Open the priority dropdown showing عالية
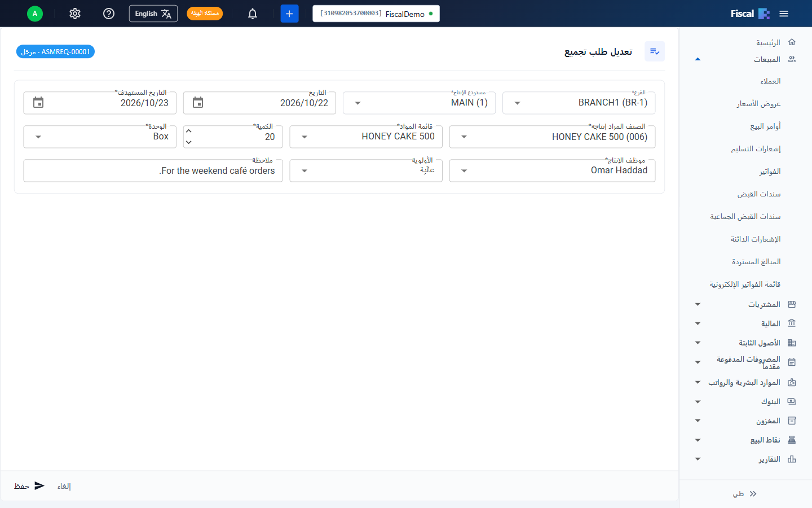 (366, 170)
